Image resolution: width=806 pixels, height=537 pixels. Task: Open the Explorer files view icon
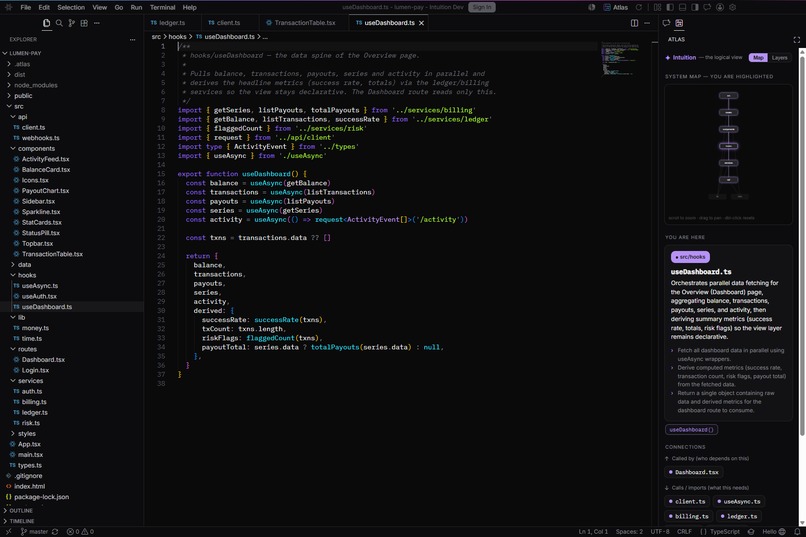(x=46, y=23)
